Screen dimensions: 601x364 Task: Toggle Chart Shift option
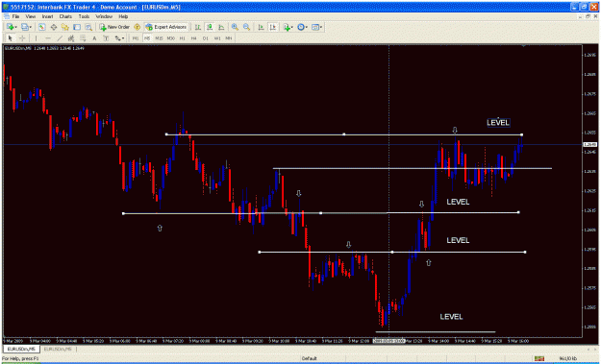click(272, 27)
